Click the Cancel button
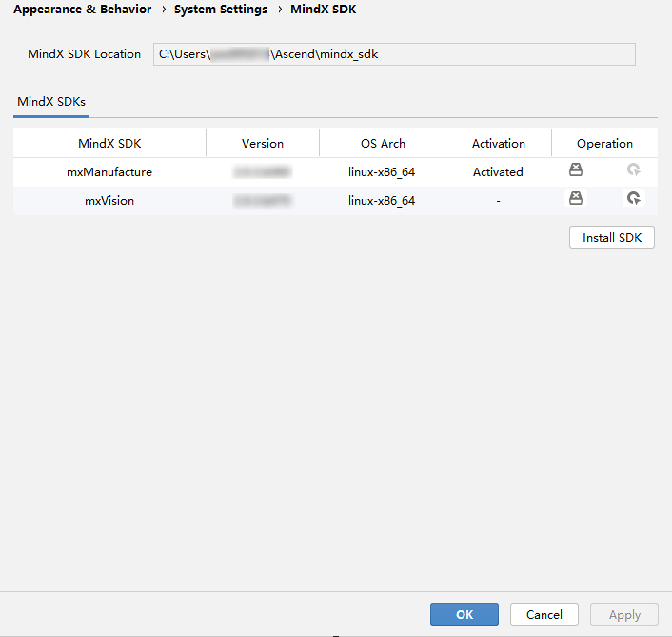 (x=544, y=614)
